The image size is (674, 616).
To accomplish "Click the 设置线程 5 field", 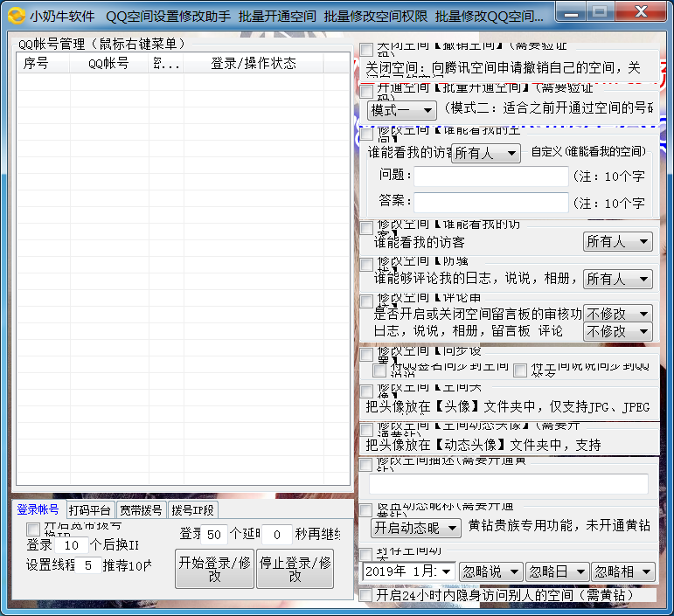I will [x=88, y=565].
